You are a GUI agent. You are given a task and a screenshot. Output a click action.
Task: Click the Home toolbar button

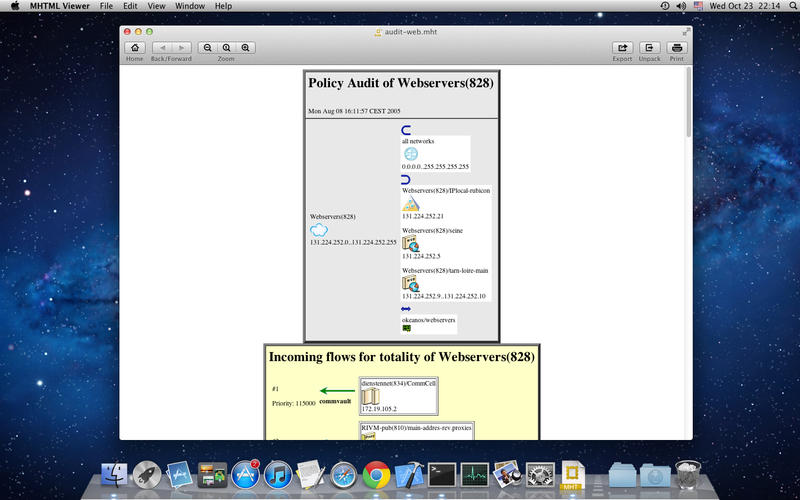coord(135,47)
